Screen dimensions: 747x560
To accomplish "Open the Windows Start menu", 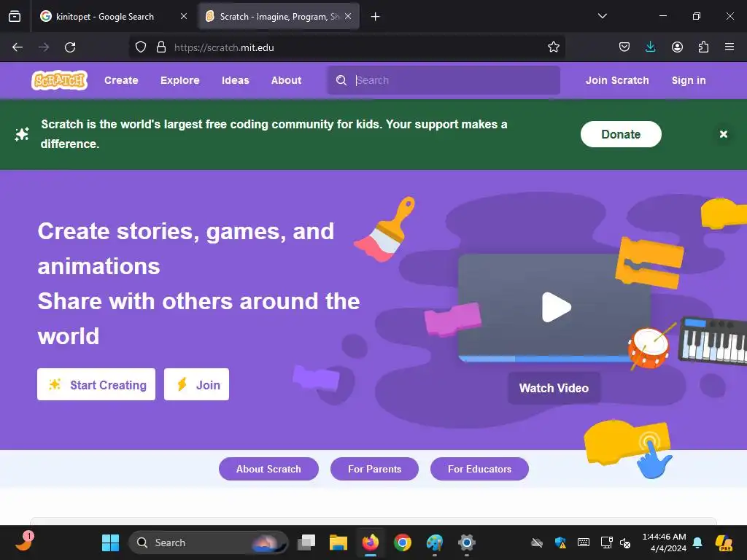I will click(111, 542).
